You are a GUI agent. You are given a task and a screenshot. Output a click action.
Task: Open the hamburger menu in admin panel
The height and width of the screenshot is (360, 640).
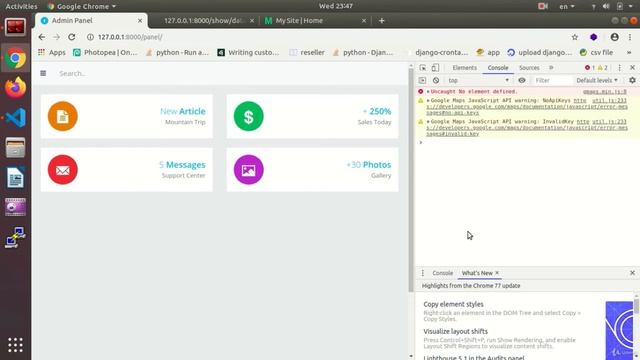point(43,73)
